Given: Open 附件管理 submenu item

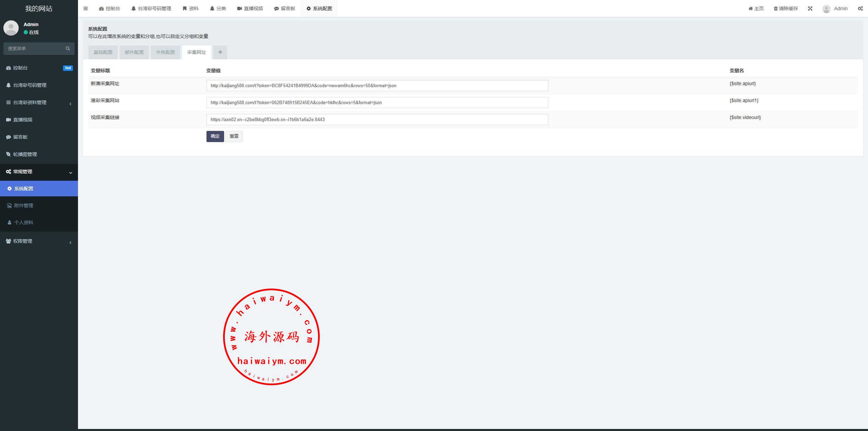Looking at the screenshot, I should coord(24,205).
